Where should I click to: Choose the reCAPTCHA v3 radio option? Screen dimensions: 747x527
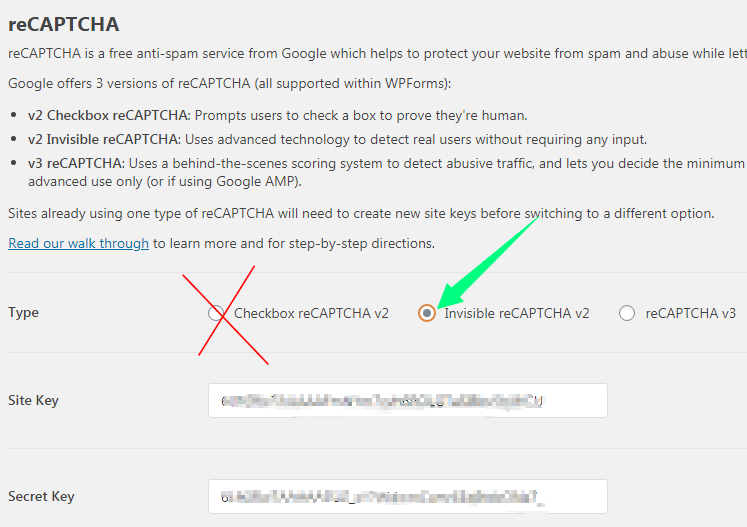point(627,313)
